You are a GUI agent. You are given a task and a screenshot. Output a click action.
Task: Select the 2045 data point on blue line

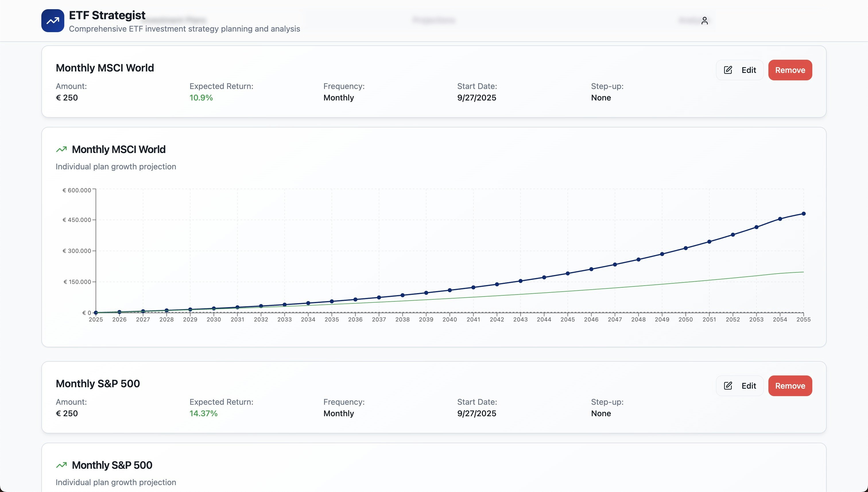pos(568,273)
